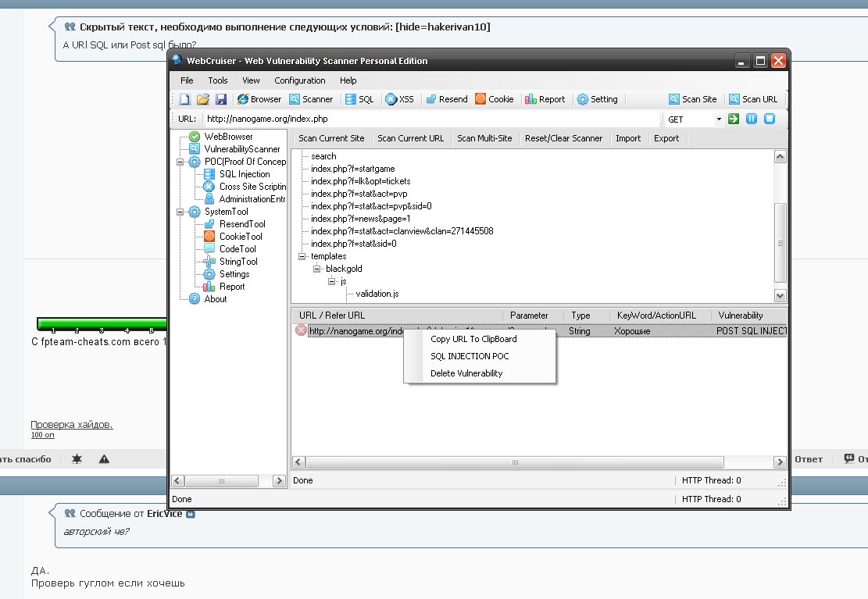Viewport: 868px width, 599px height.
Task: Choose Copy URL To ClipBoard
Action: pyautogui.click(x=480, y=339)
